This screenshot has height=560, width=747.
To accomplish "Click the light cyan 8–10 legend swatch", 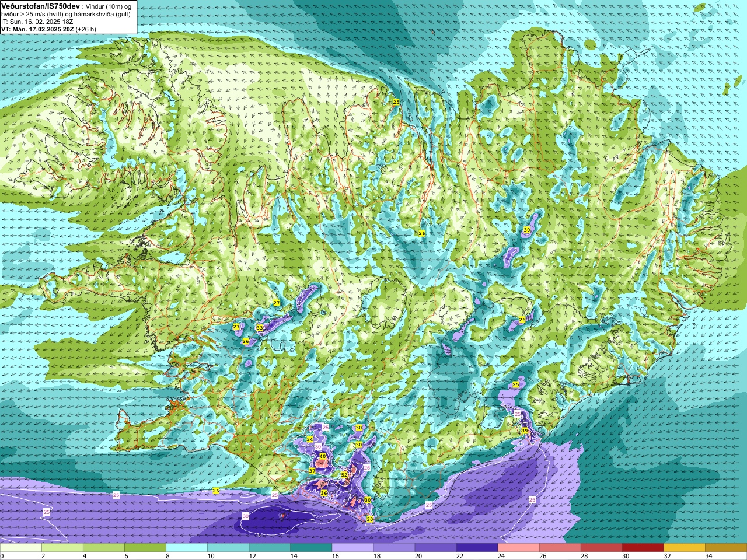I will coord(187,548).
